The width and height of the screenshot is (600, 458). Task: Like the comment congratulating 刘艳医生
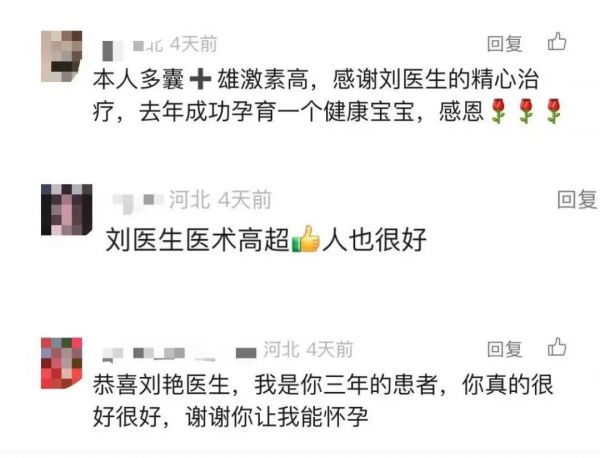click(557, 347)
